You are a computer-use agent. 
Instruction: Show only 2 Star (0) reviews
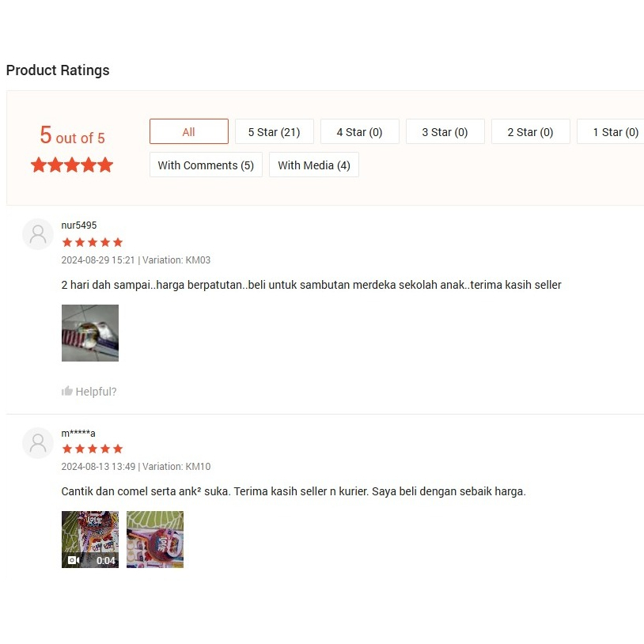[530, 132]
